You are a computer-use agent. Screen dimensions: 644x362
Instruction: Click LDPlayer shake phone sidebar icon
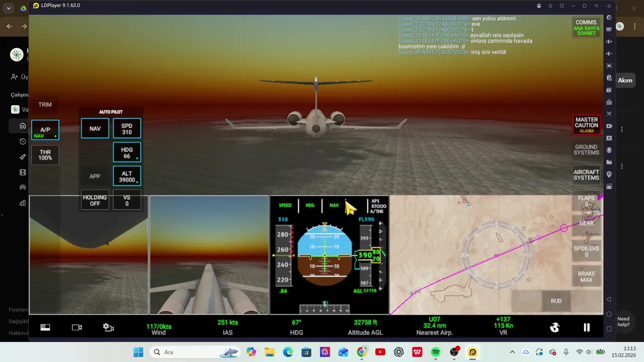pyautogui.click(x=609, y=150)
